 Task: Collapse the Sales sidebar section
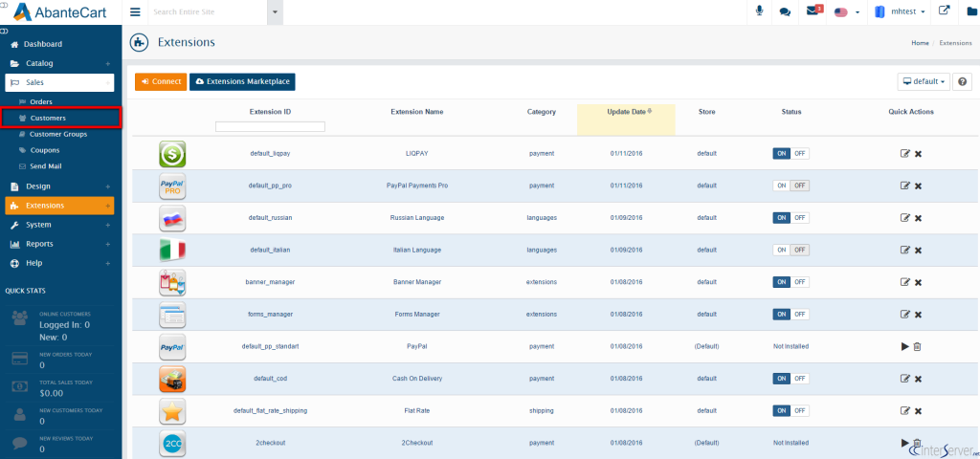(59, 82)
